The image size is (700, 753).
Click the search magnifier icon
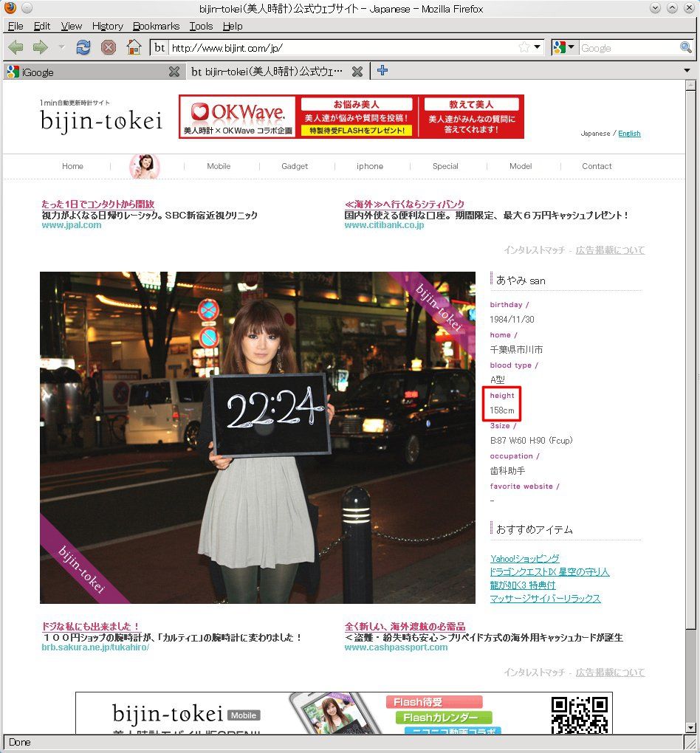pyautogui.click(x=685, y=47)
